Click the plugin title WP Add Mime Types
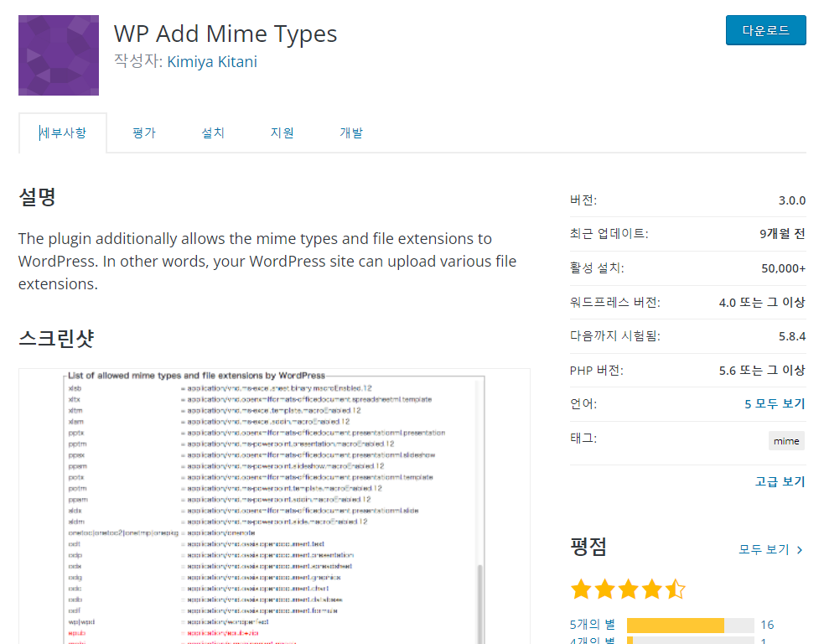 (x=225, y=34)
